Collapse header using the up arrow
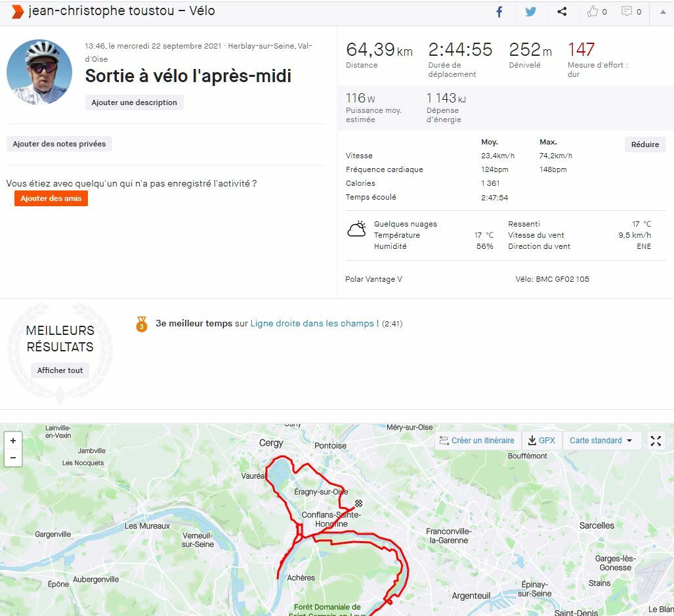 (663, 12)
